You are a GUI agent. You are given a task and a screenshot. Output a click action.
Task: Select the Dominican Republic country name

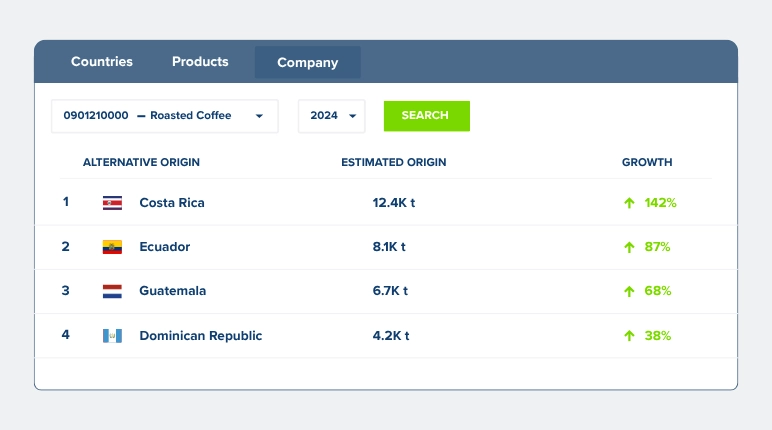[201, 335]
